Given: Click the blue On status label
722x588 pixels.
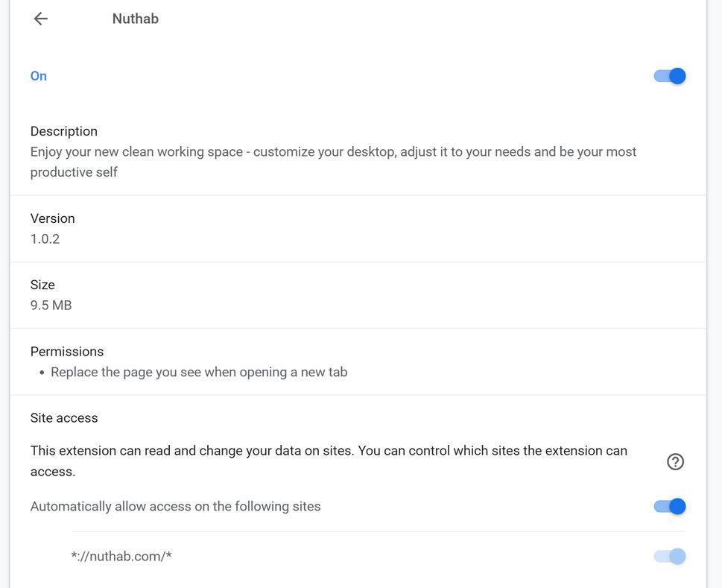Looking at the screenshot, I should click(x=39, y=76).
